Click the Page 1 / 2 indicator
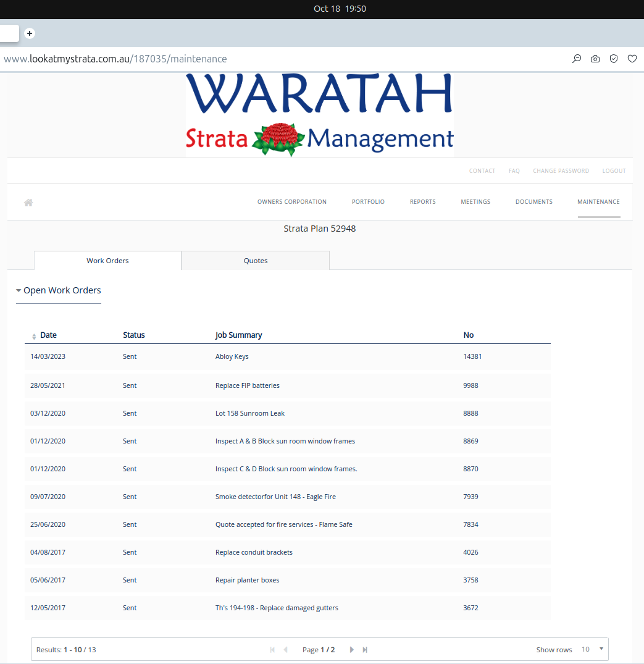 [x=319, y=650]
